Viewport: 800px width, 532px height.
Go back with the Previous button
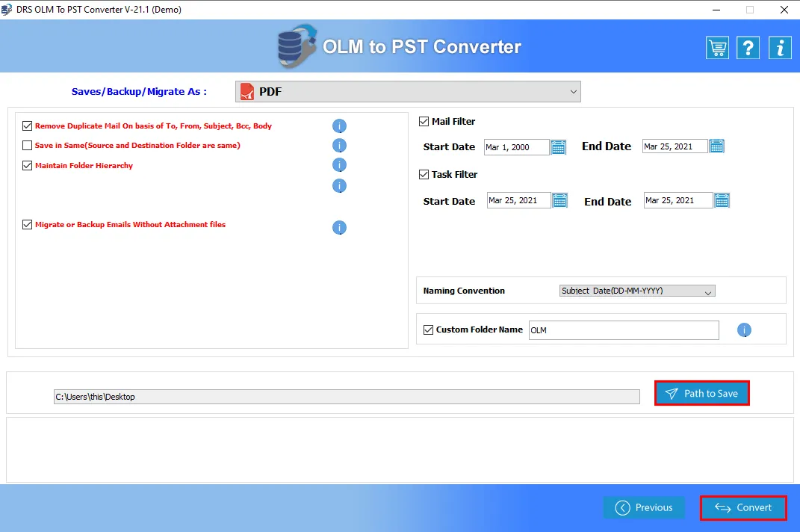coord(644,507)
